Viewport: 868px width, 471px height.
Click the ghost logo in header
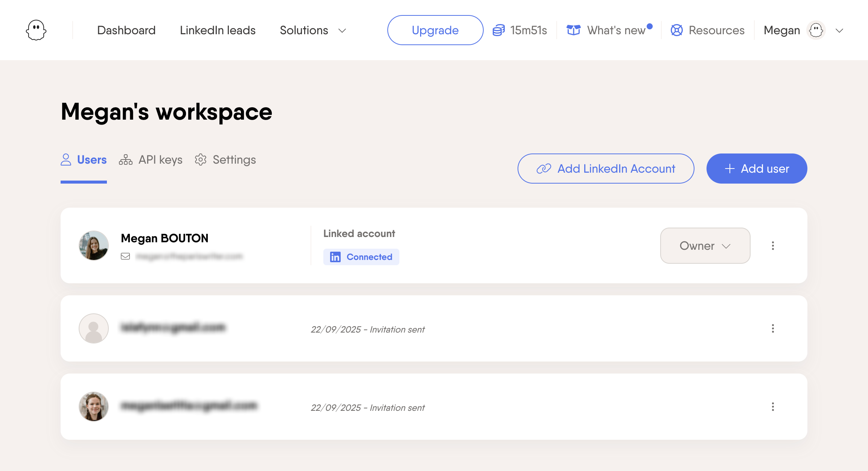point(36,30)
